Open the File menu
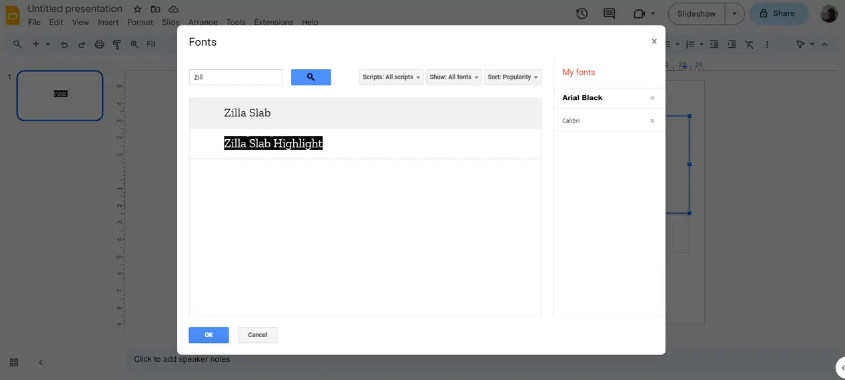The height and width of the screenshot is (380, 845). point(34,23)
